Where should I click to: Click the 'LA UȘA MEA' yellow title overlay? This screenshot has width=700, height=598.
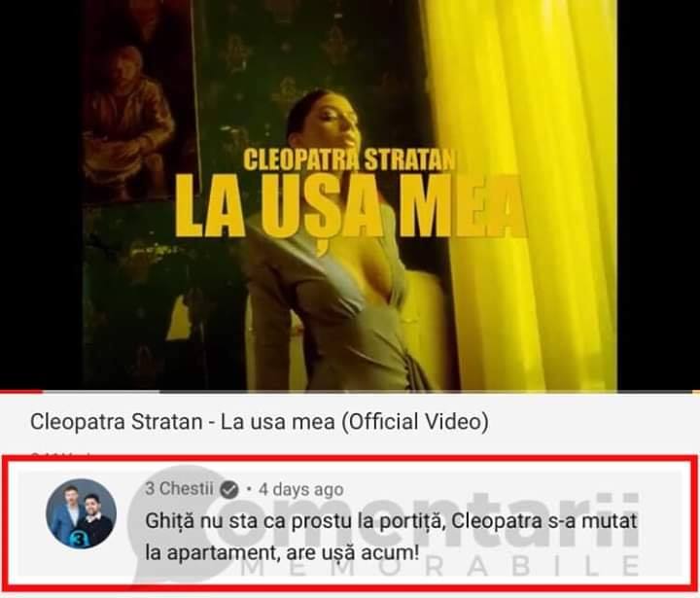350,207
